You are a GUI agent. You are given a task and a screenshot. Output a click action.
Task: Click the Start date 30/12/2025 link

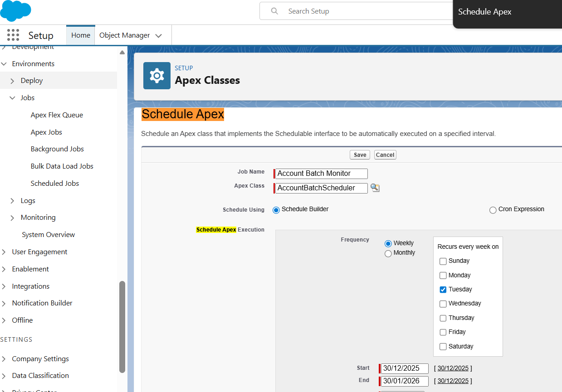pos(453,368)
